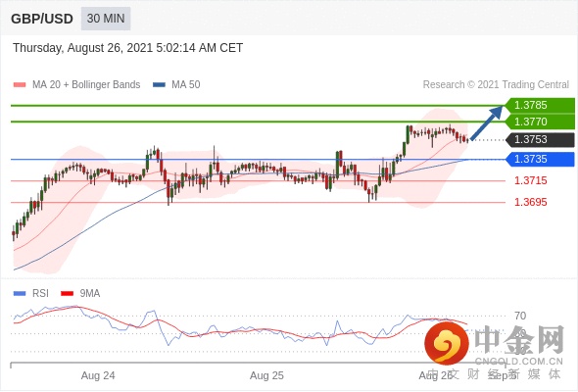
Task: Click the red 1.3695 support level
Action: (530, 202)
